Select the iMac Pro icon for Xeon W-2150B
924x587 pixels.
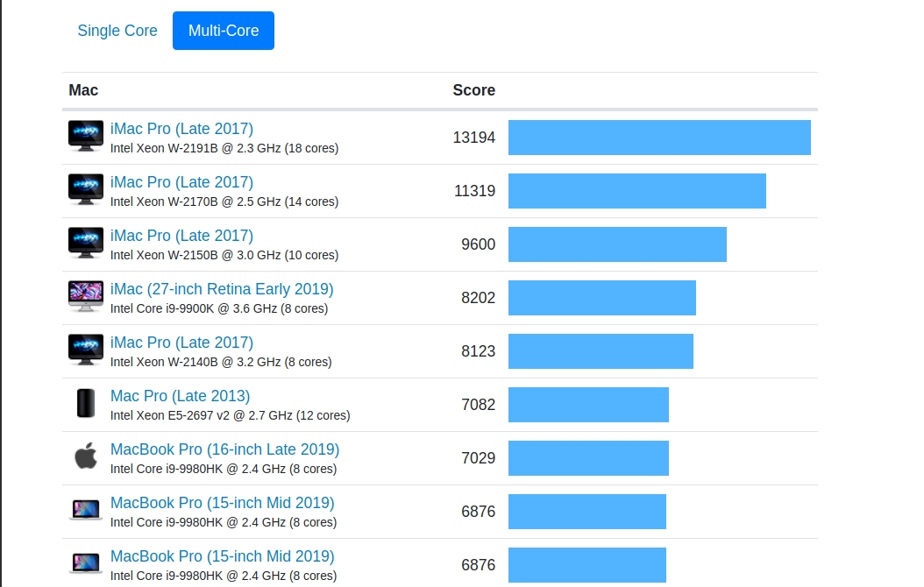(x=86, y=244)
